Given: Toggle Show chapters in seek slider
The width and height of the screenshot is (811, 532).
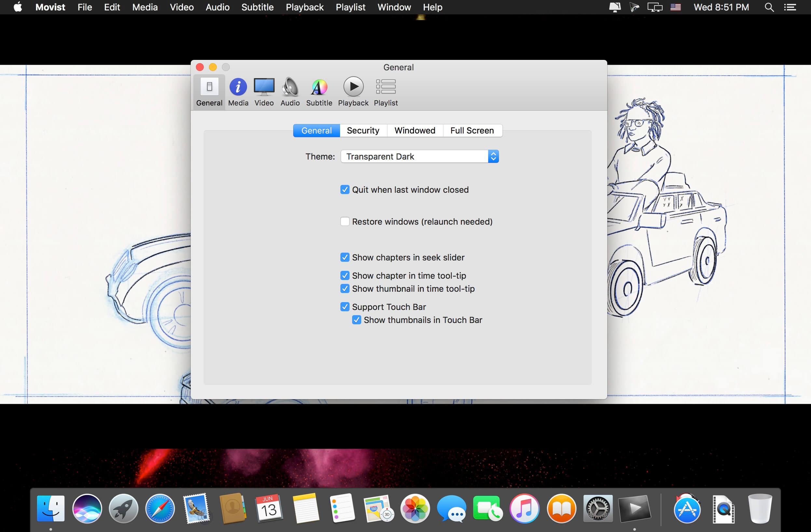Looking at the screenshot, I should (x=345, y=257).
